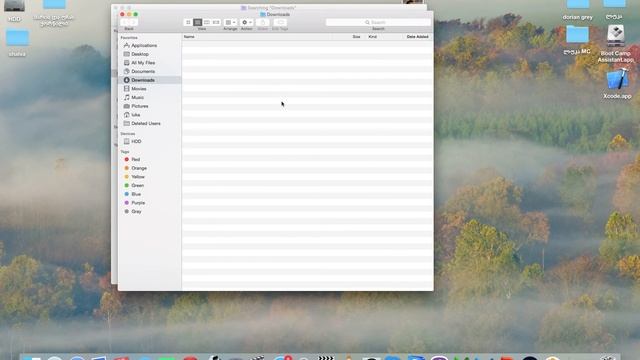Image resolution: width=640 pixels, height=360 pixels.
Task: Go forward with the forward arrow
Action: pos(133,22)
